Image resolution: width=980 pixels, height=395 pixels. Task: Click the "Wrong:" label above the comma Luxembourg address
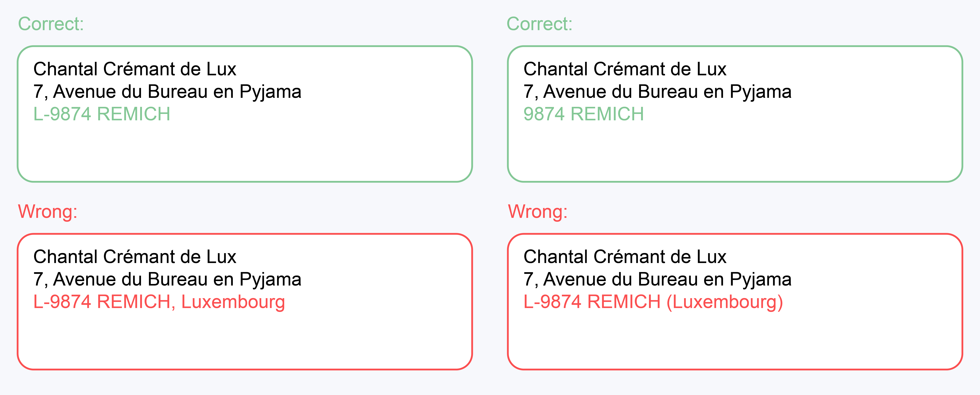48,211
